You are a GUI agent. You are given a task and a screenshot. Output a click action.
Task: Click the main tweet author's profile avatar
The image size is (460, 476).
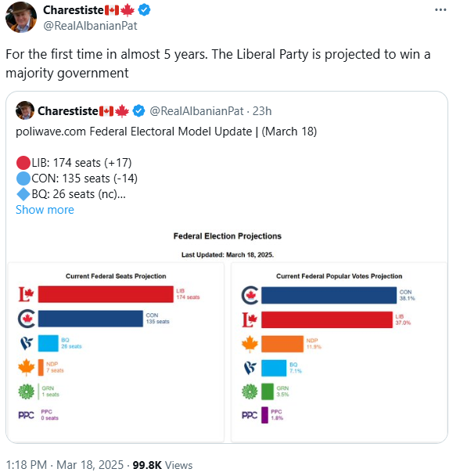(21, 17)
